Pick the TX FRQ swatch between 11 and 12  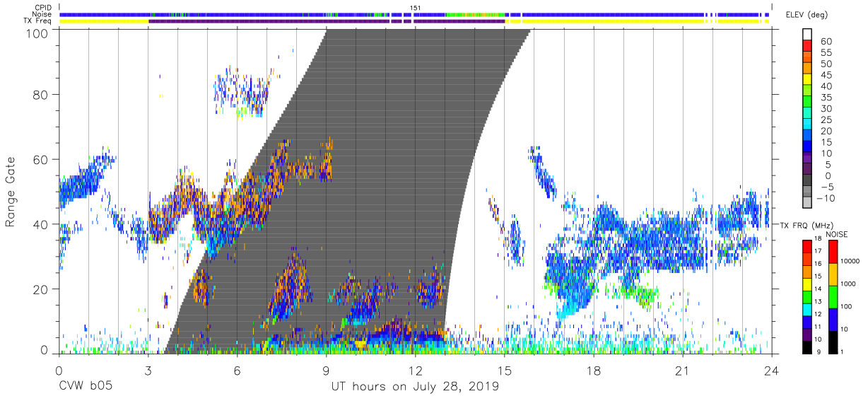807,322
